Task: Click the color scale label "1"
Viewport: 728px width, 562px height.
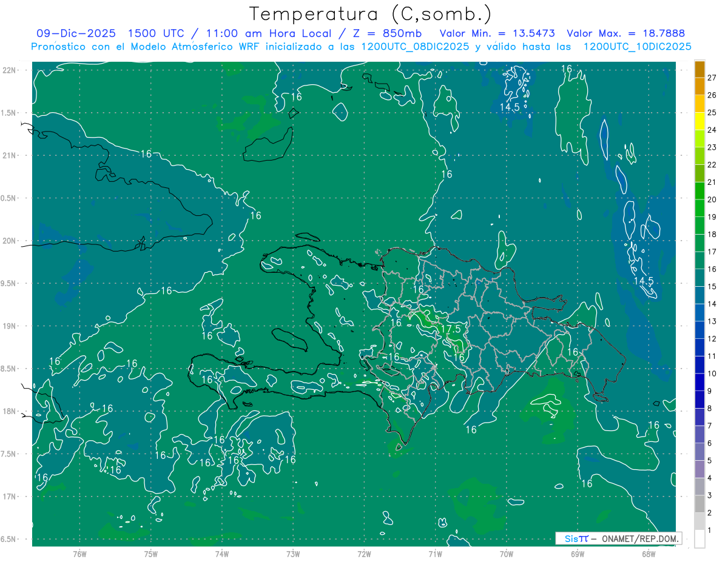Action: click(x=710, y=530)
